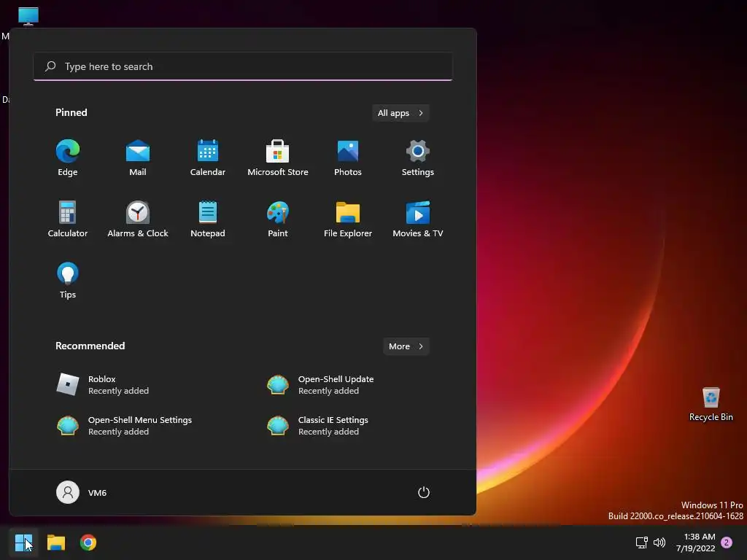Click the volume speaker icon in tray
The image size is (747, 560).
[659, 542]
